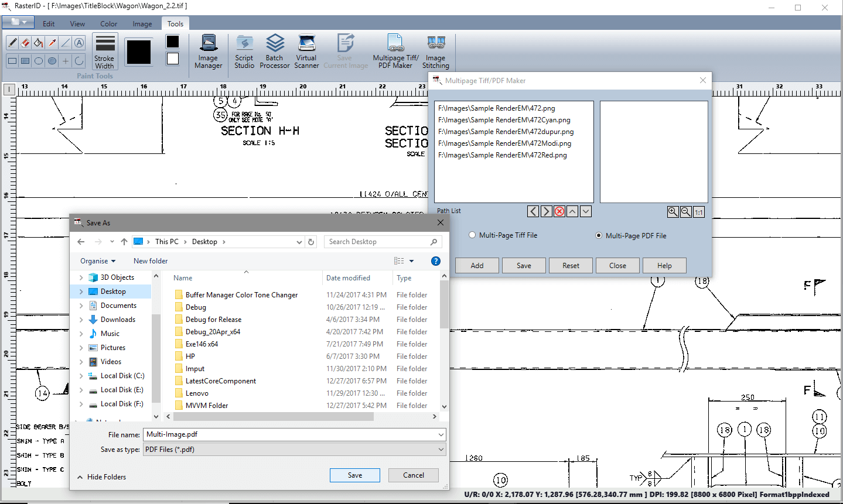Click Save in the Save As dialog
The image size is (843, 504).
[x=354, y=475]
